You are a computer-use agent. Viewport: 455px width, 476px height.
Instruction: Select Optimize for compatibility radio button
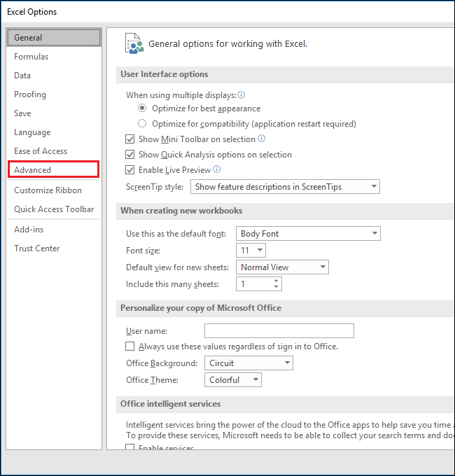(142, 123)
